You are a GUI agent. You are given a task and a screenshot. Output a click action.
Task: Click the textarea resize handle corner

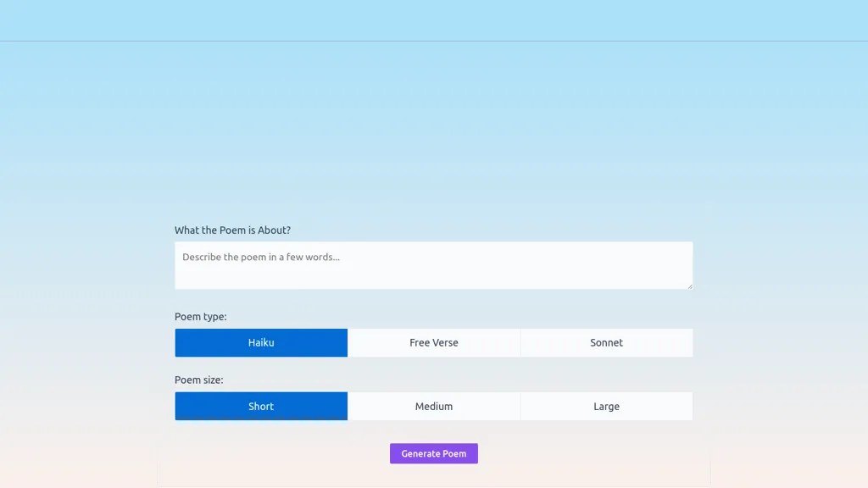point(689,286)
